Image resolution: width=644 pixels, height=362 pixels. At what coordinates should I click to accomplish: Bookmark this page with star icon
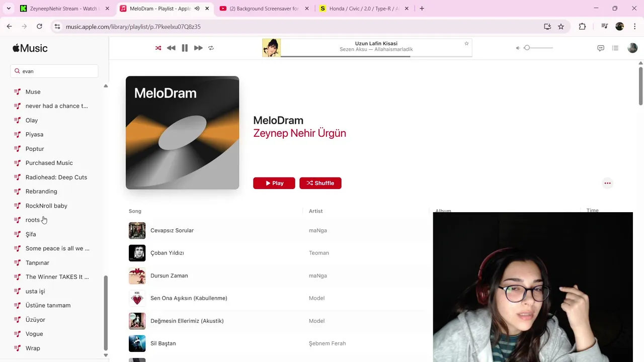[x=561, y=27]
